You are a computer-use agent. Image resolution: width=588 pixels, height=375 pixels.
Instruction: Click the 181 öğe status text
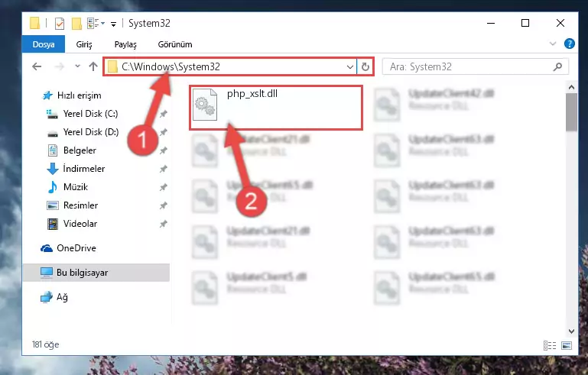point(45,344)
